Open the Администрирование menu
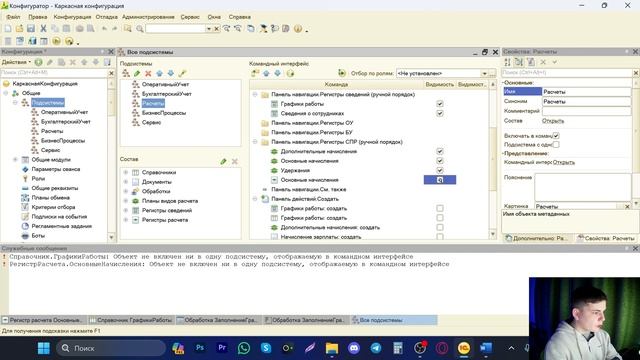Viewport: 640px width, 360px height. coord(148,17)
